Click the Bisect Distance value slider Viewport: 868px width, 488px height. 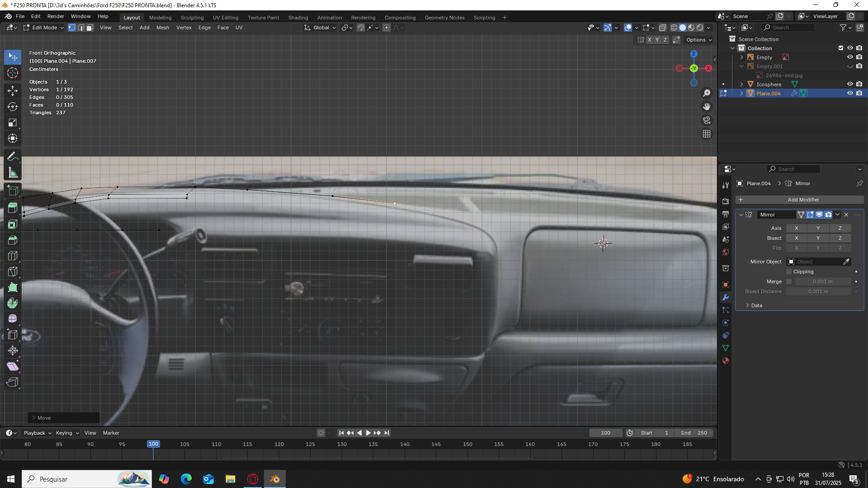(818, 291)
